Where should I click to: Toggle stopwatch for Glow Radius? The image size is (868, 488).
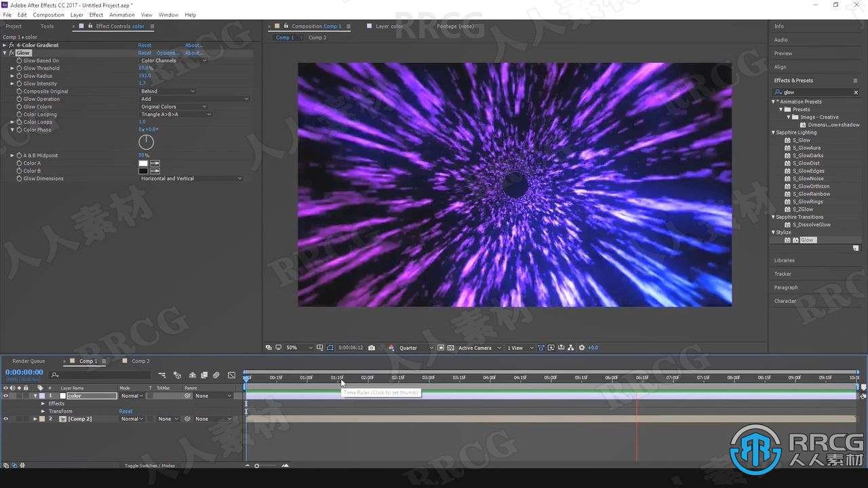19,76
